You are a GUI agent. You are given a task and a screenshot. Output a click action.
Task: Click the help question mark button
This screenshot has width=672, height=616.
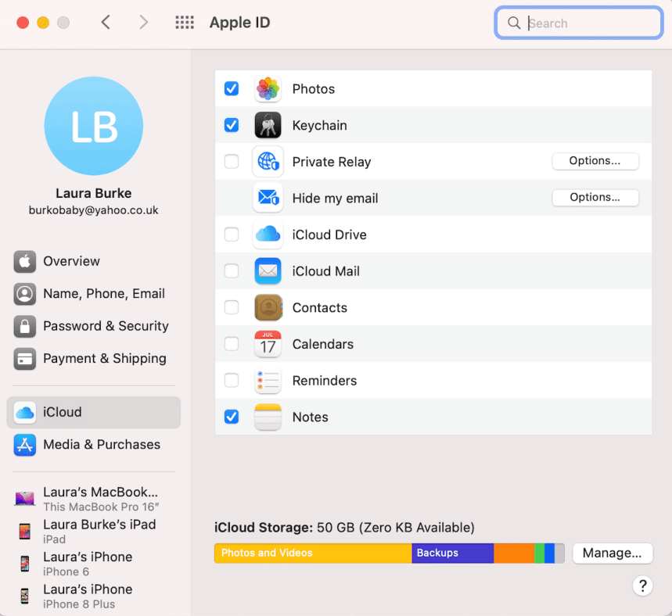tap(642, 586)
